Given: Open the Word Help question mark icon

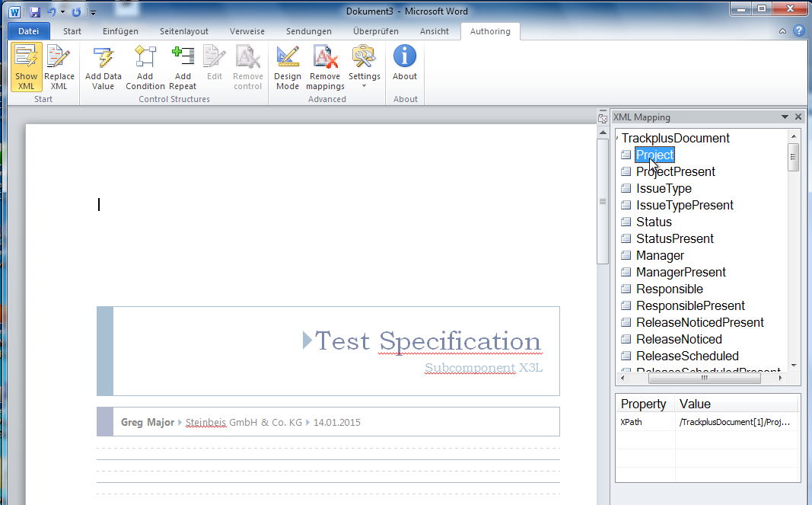Looking at the screenshot, I should [x=798, y=31].
